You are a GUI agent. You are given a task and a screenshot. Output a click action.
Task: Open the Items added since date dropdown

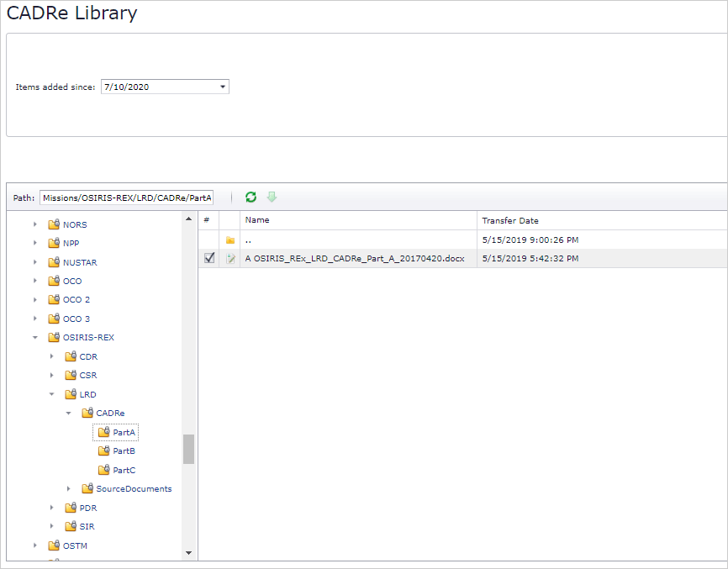coord(222,87)
